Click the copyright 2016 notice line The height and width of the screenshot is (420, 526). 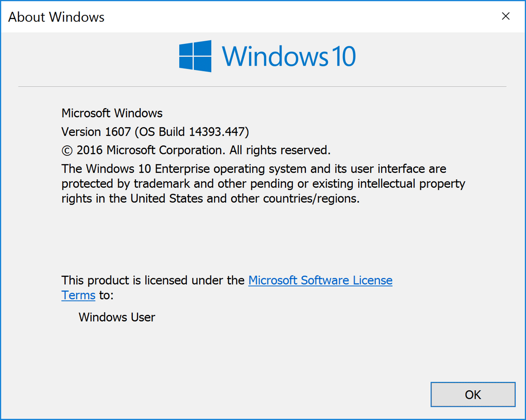pos(196,150)
